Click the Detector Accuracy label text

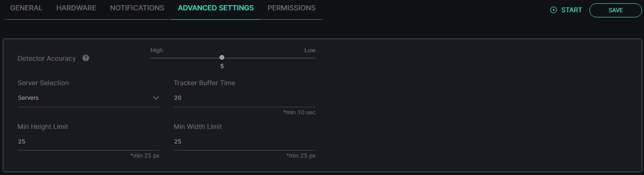[x=47, y=58]
